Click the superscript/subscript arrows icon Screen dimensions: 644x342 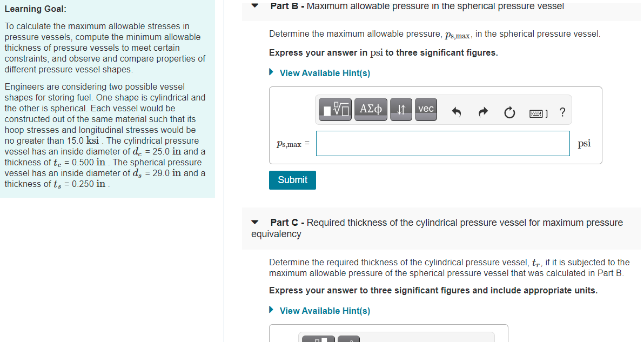(x=401, y=109)
